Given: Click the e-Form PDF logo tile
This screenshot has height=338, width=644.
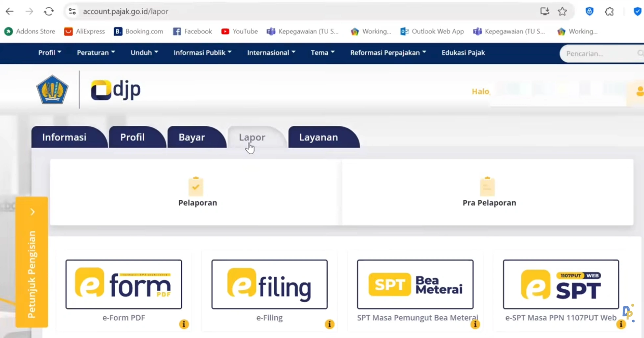Looking at the screenshot, I should click(x=124, y=284).
